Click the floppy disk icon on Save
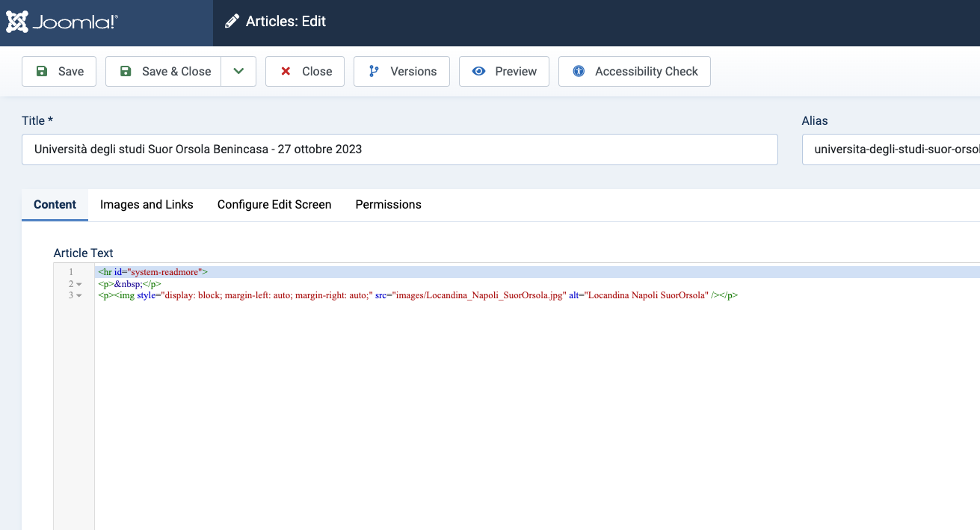 tap(42, 71)
